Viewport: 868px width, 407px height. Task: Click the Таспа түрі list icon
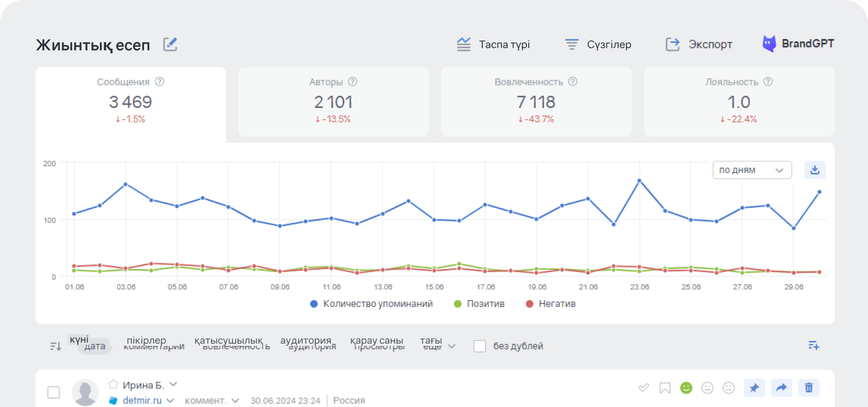pyautogui.click(x=464, y=45)
